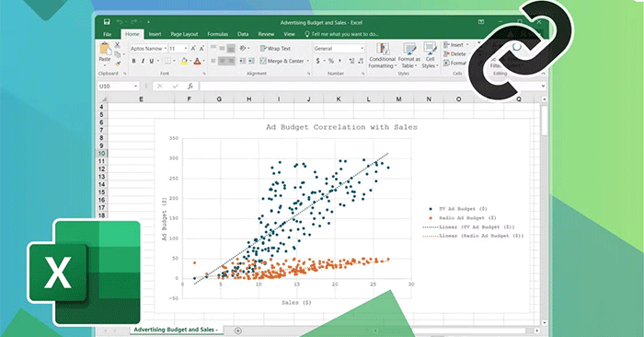The height and width of the screenshot is (337, 644).
Task: Switch to the Review tab
Action: 266,34
